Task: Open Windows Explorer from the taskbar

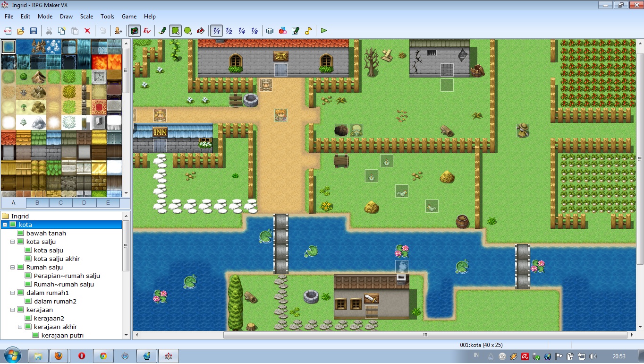Action: tap(38, 355)
